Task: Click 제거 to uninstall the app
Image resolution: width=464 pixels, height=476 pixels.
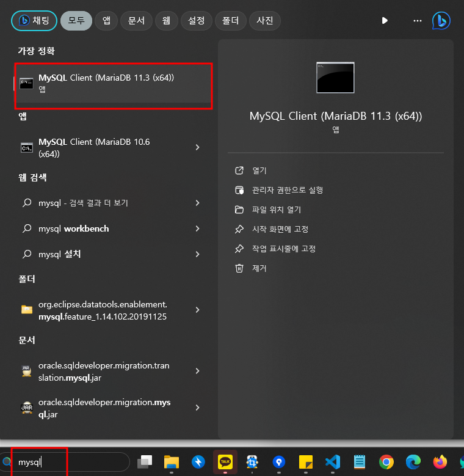Action: click(x=259, y=268)
